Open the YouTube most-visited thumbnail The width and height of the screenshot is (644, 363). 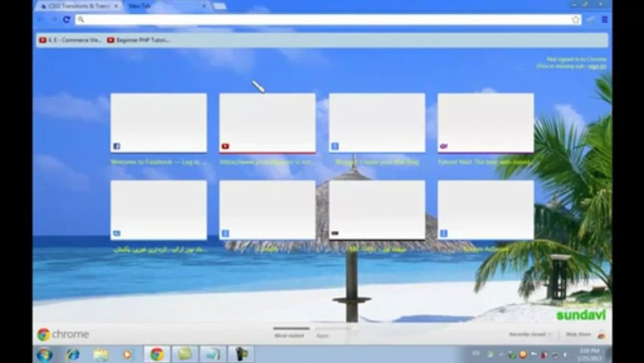click(x=267, y=123)
